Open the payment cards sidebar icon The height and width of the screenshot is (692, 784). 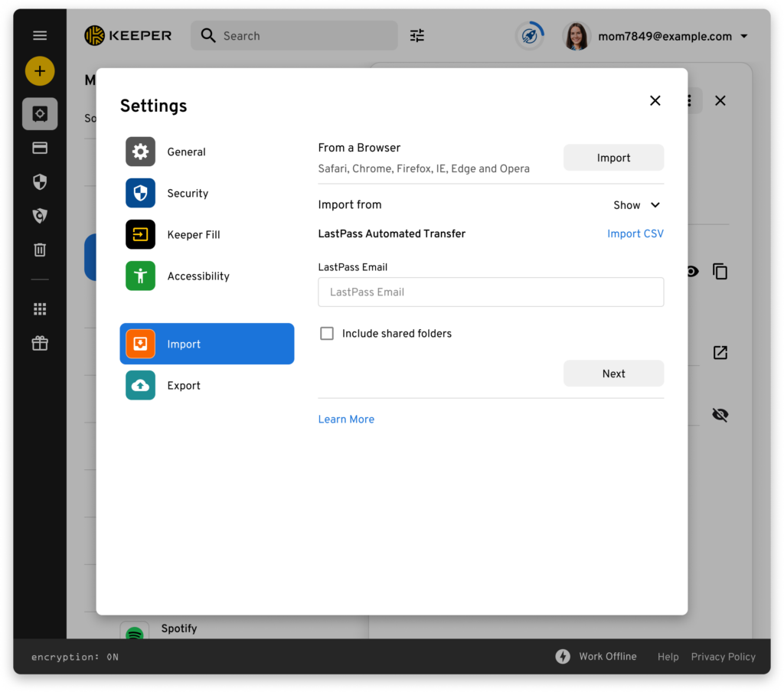coord(40,148)
